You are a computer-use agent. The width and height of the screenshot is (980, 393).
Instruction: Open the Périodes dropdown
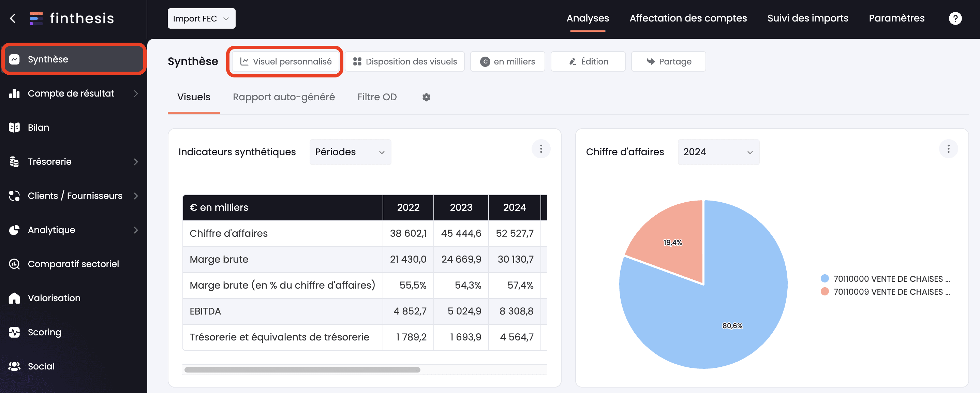coord(350,152)
